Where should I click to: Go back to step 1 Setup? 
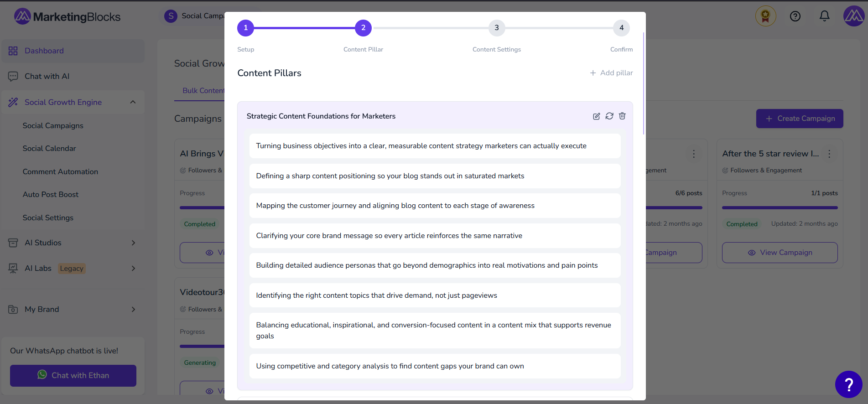[245, 28]
